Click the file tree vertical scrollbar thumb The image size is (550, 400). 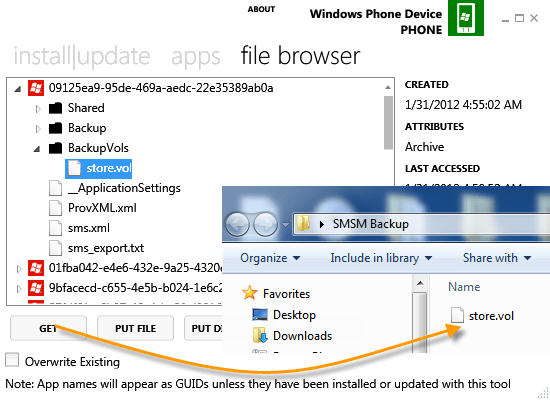(388, 123)
